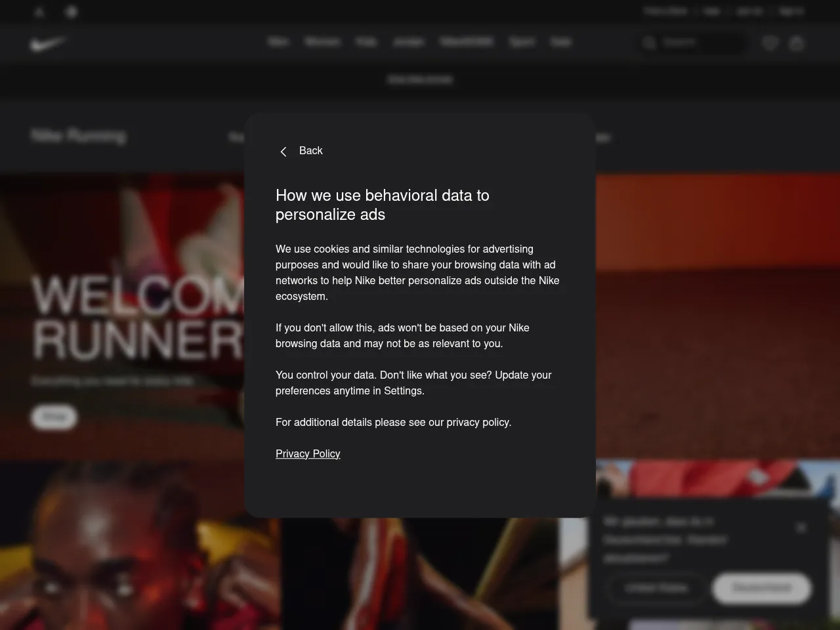Click the Nike Swoosh logo
840x630 pixels.
(x=47, y=43)
